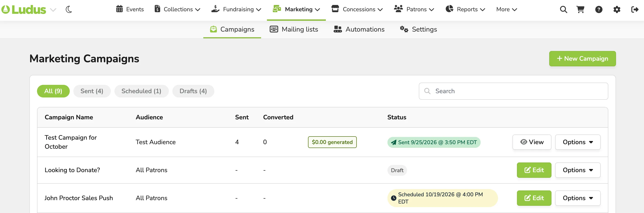Click the Status column header
The image size is (644, 213).
pyautogui.click(x=397, y=117)
